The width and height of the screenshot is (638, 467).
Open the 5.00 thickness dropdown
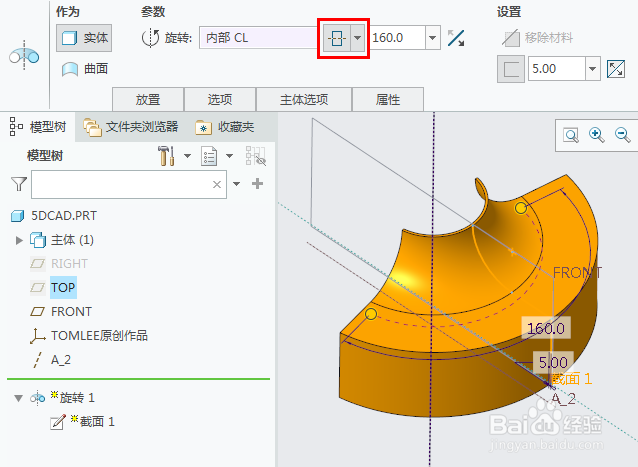pos(593,68)
